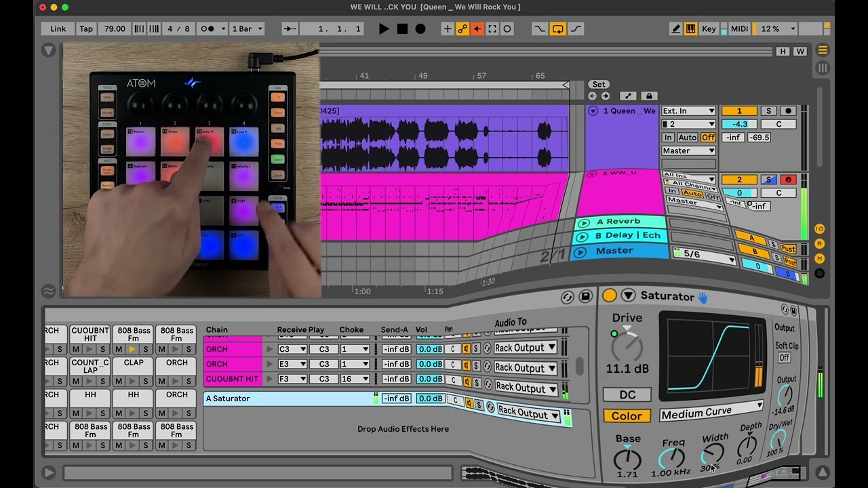Collapse the 1 Queen track fold arrow
The width and height of the screenshot is (868, 488).
(x=593, y=111)
